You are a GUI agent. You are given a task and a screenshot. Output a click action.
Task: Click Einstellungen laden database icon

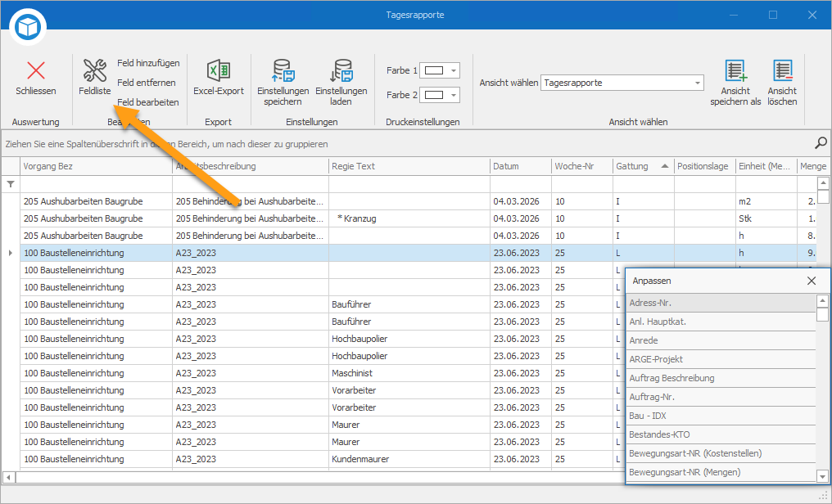point(341,70)
